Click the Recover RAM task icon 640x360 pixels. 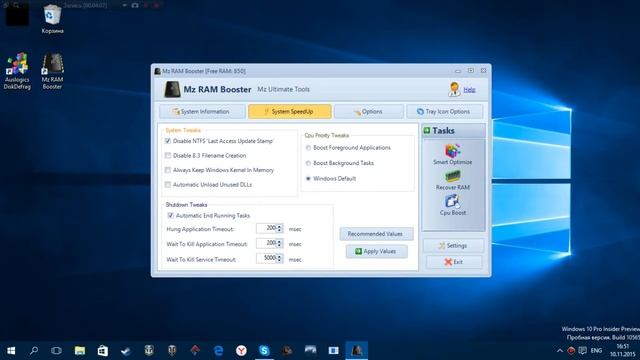pos(452,176)
